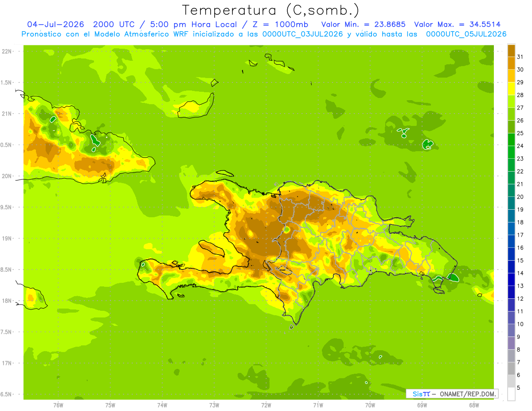Click the "71W" longitude axis label
This screenshot has width=532, height=411.
coord(318,405)
